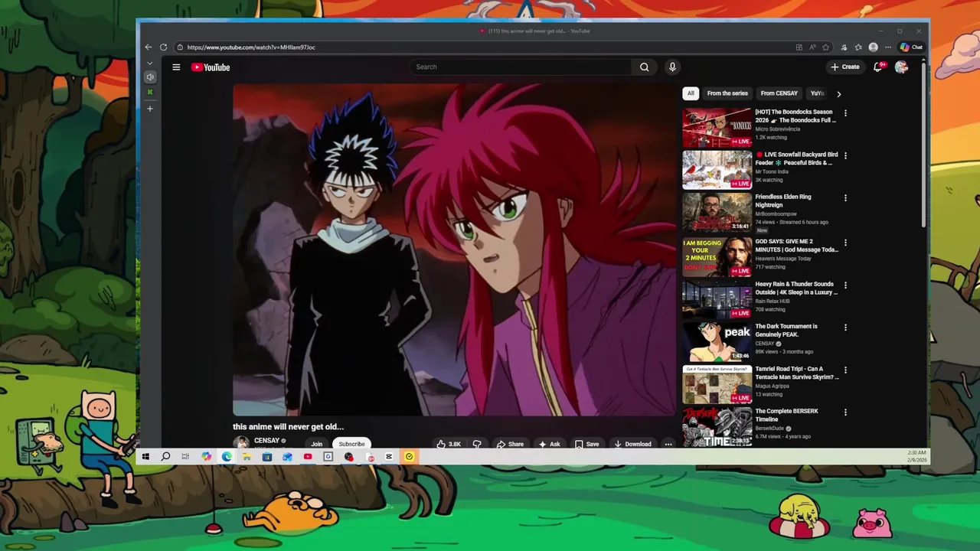Click the browser address bar URL

click(251, 47)
